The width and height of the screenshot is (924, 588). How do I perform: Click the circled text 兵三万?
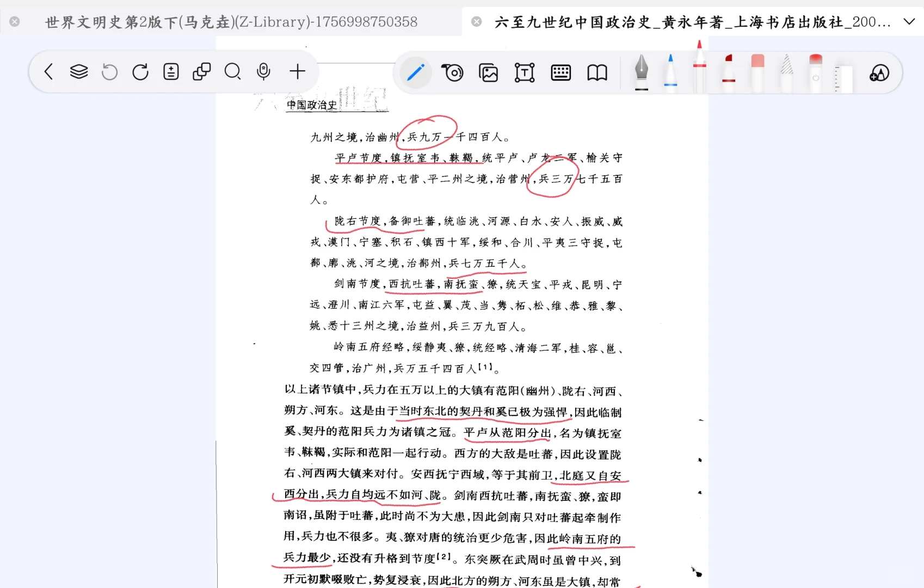[x=556, y=179]
